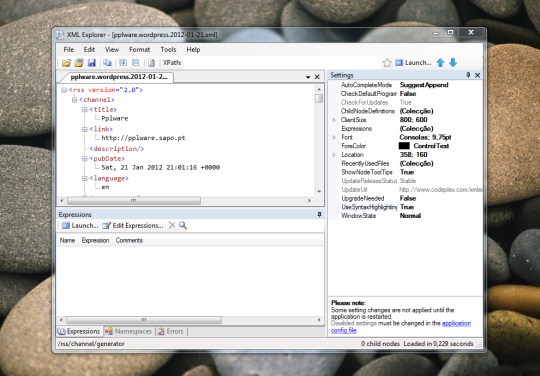Select the description element in the tree
The height and width of the screenshot is (376, 540).
(117, 149)
